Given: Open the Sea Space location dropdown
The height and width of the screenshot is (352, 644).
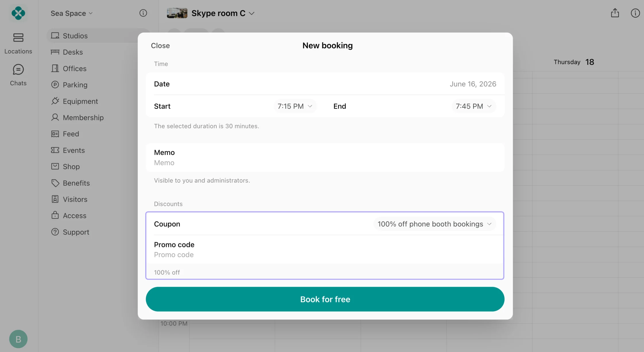Looking at the screenshot, I should tap(72, 13).
